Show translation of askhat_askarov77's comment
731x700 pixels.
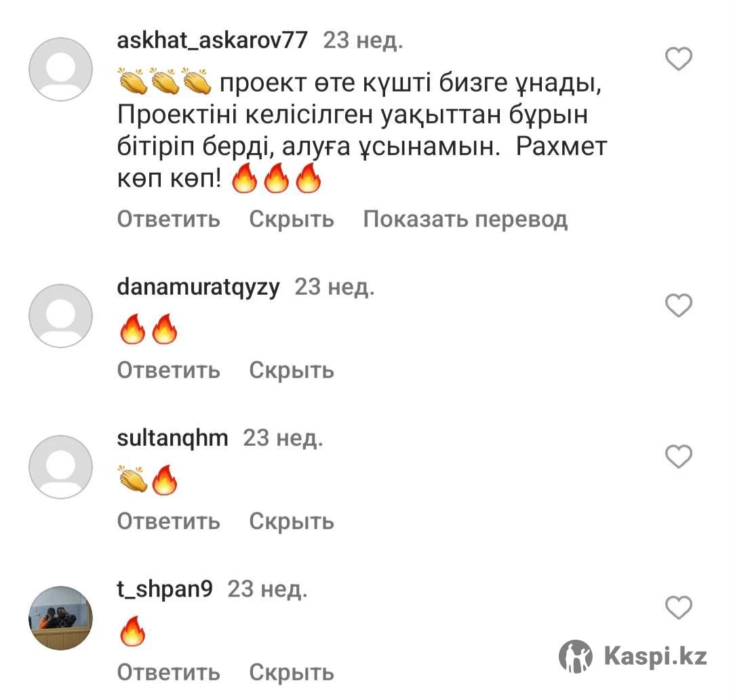pos(465,219)
